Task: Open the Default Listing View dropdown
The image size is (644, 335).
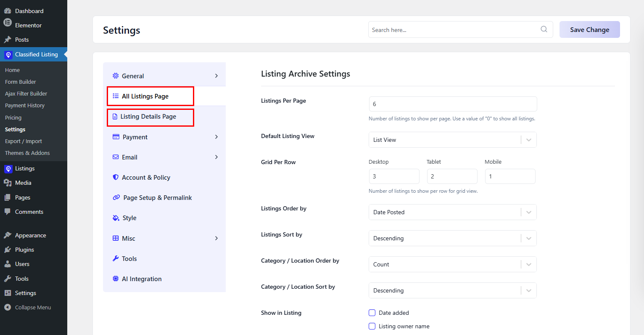Action: (453, 140)
